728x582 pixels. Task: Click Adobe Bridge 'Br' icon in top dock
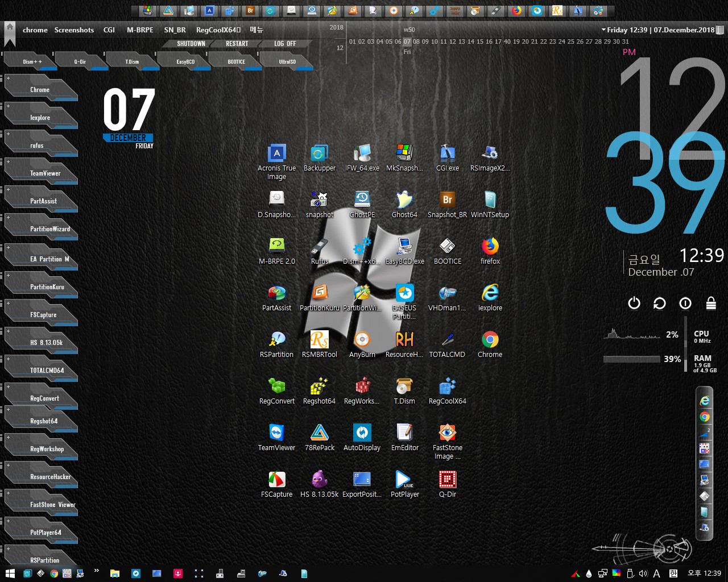pos(250,10)
